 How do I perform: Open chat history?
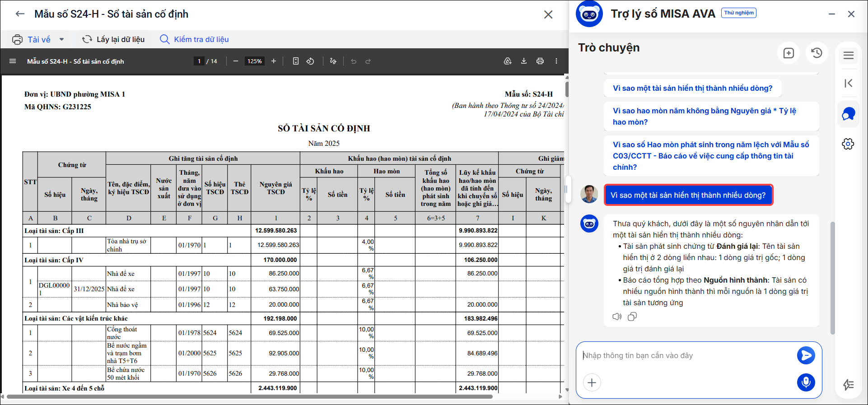817,53
